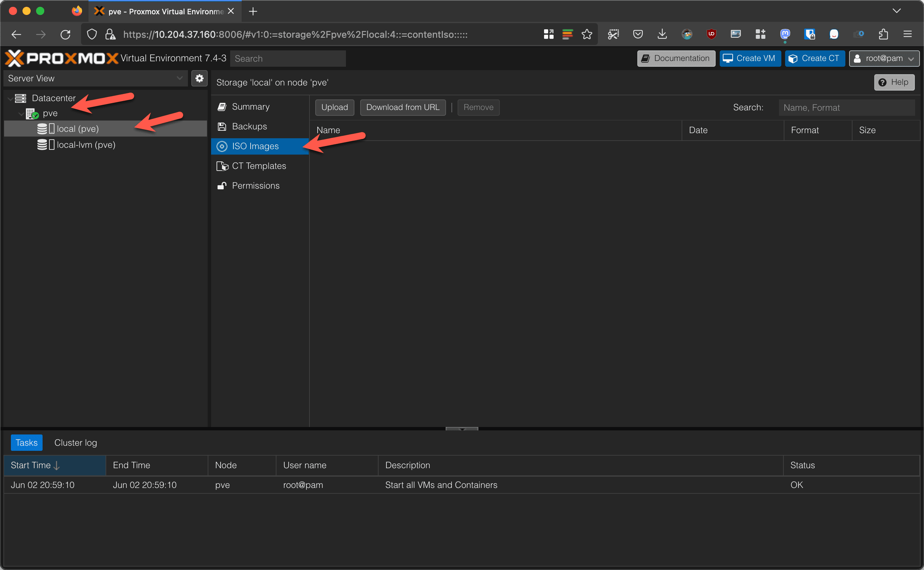Open the Mastodon extension icon
Image resolution: width=924 pixels, height=570 pixels.
coord(785,34)
